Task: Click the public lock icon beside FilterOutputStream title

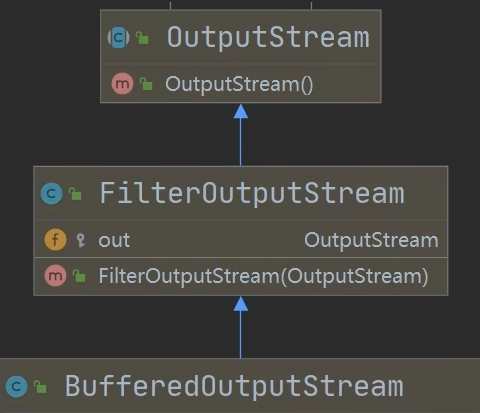Action: click(x=75, y=194)
